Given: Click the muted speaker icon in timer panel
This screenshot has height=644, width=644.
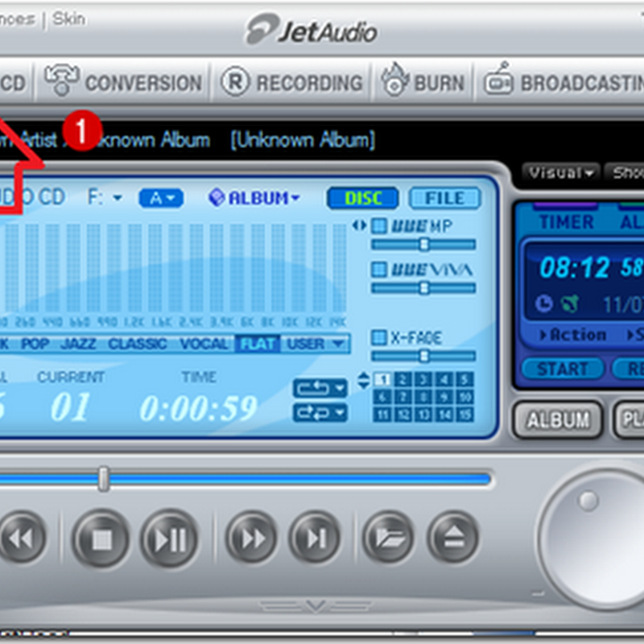Looking at the screenshot, I should click(570, 304).
